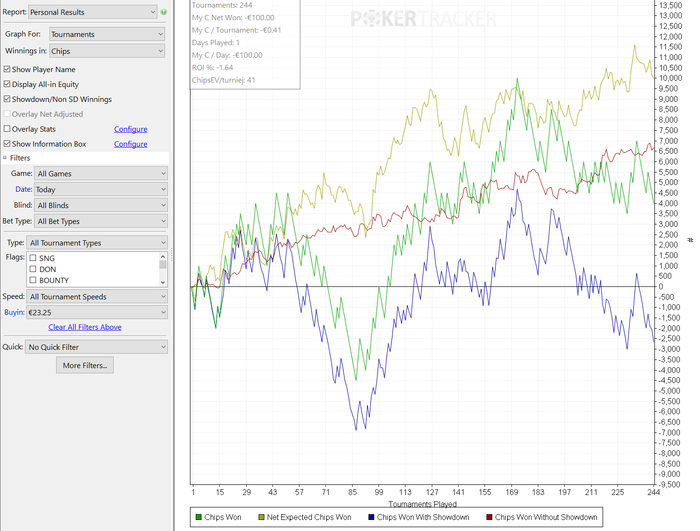Open the Bet Type dropdown
700x531 pixels.
101,221
